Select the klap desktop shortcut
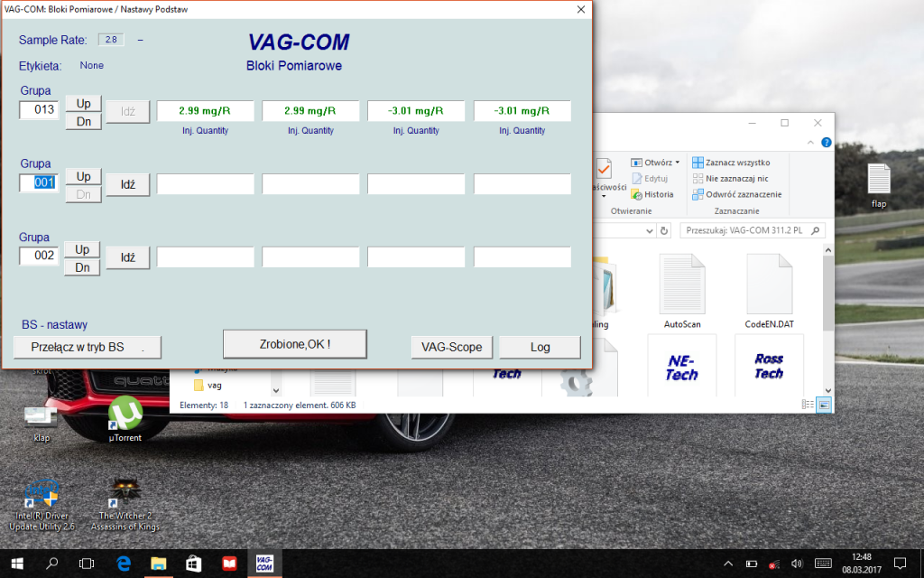924x578 pixels. 42,423
